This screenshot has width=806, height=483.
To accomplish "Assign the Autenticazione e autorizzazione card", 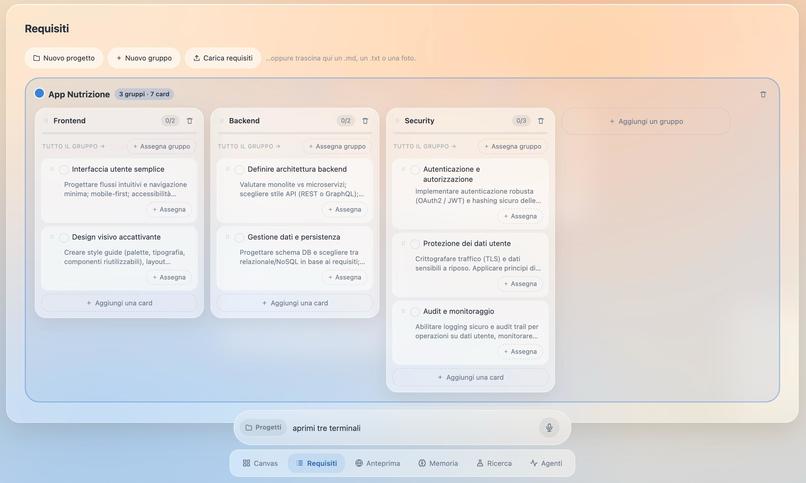I will point(520,216).
